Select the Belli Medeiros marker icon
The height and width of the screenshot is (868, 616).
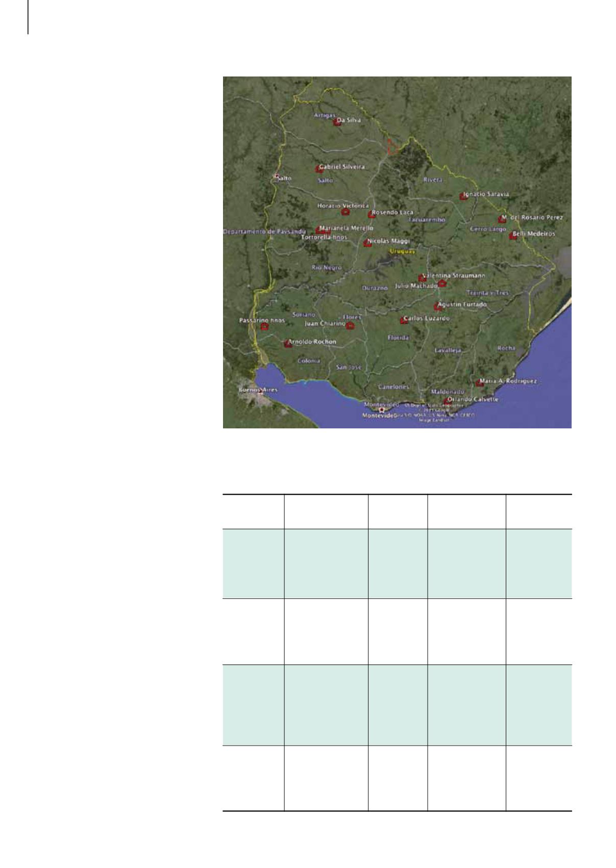[513, 236]
